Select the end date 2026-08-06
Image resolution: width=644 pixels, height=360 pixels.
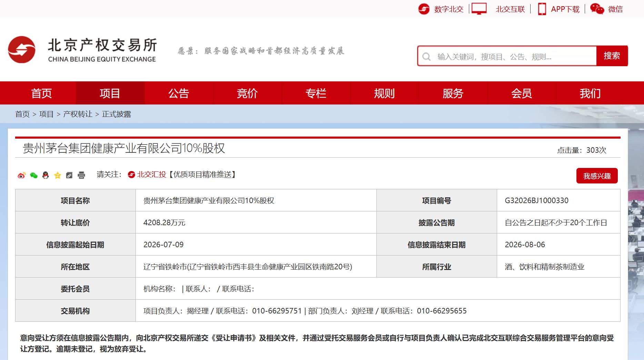tap(525, 244)
